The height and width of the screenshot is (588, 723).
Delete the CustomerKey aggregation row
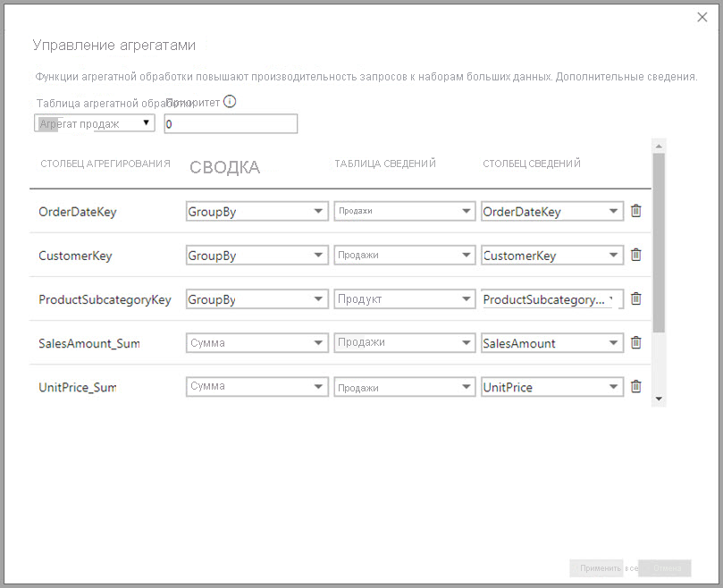[x=635, y=255]
